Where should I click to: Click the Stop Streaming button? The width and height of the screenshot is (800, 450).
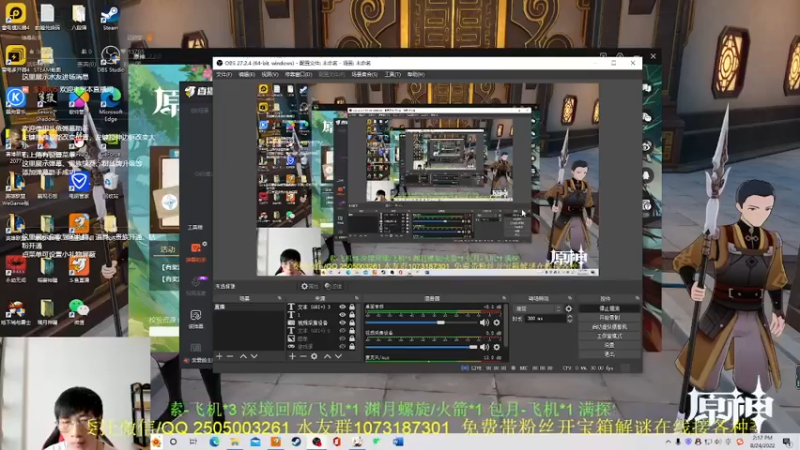coord(609,309)
